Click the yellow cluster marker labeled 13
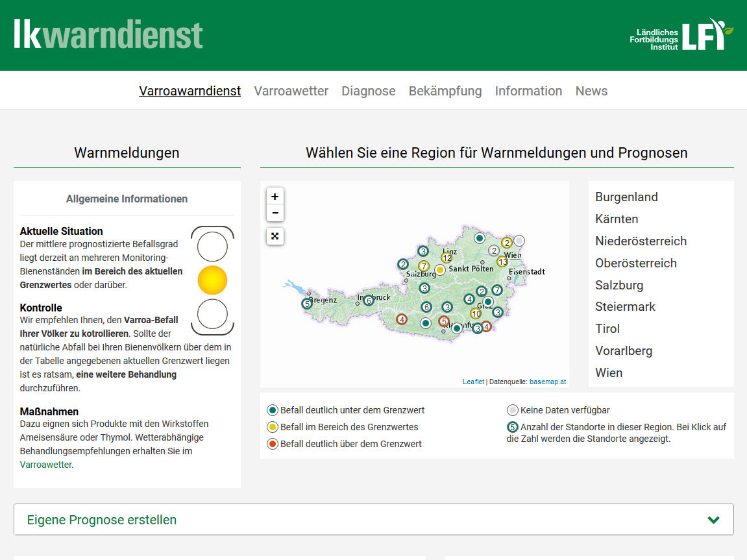The height and width of the screenshot is (560, 747). pos(502,262)
